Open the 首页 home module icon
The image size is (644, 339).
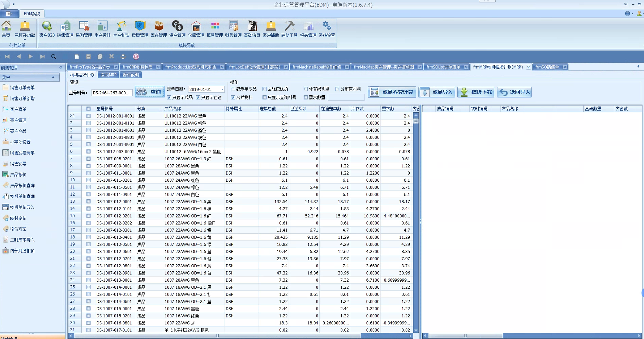(x=6, y=29)
